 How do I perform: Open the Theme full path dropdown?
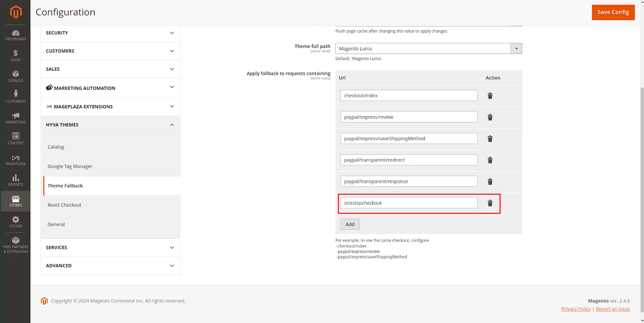point(428,49)
